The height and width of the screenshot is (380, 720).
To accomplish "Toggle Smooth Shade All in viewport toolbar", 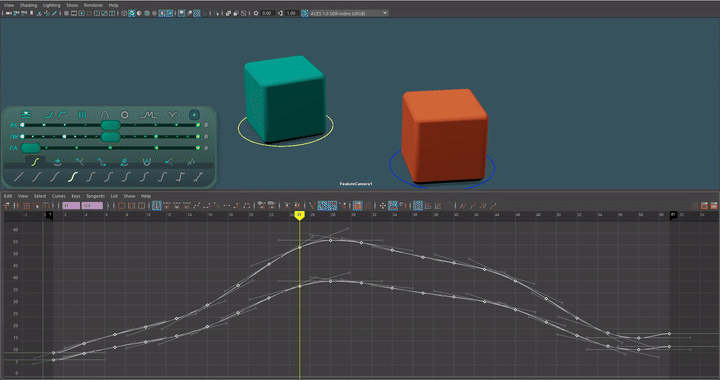I will point(132,13).
